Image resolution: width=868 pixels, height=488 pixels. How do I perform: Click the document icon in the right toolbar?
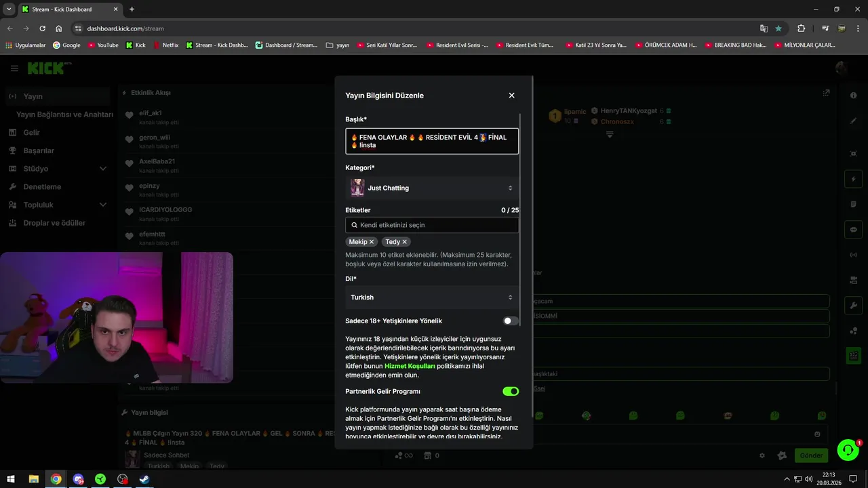coord(853,204)
